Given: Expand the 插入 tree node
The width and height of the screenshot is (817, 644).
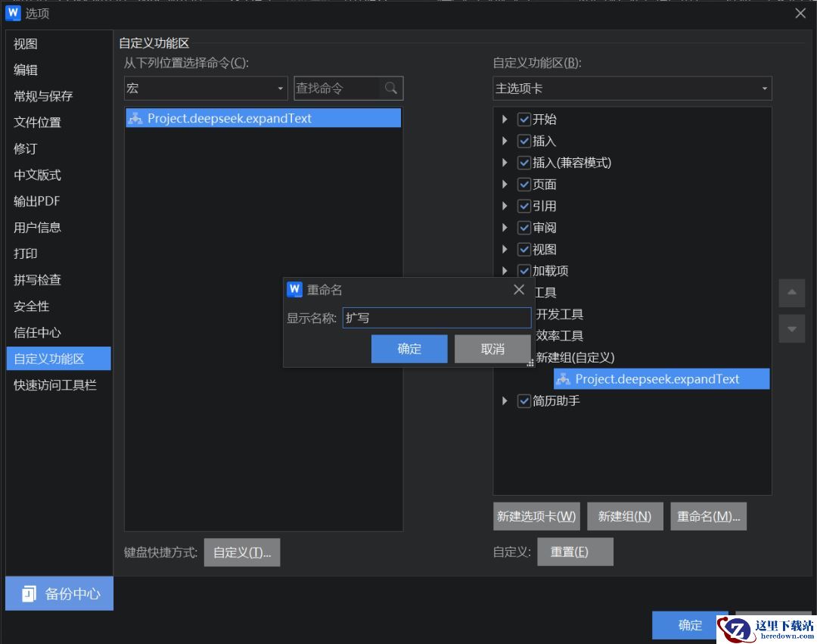Looking at the screenshot, I should 505,142.
